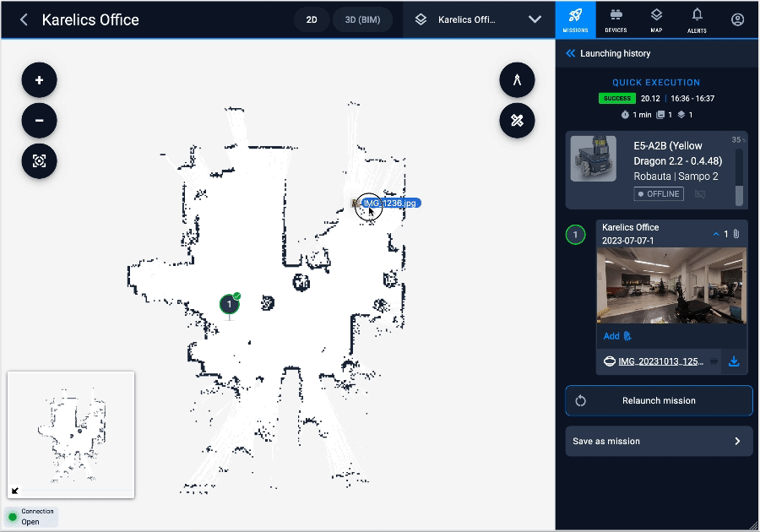Viewport: 760px width, 532px height.
Task: Collapse the minimap with the diagonal arrow
Action: [x=16, y=491]
